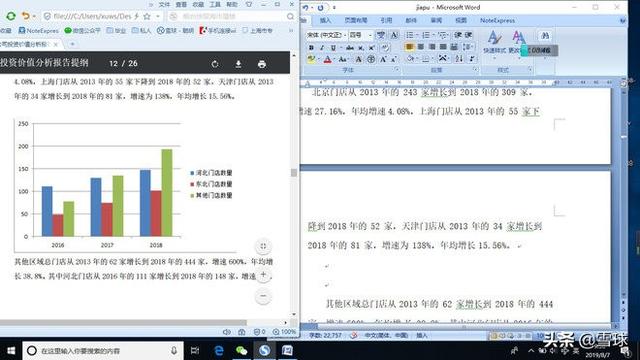Toggle italic formatting in Word
Viewport: 640px width, 360px height.
coord(322,48)
